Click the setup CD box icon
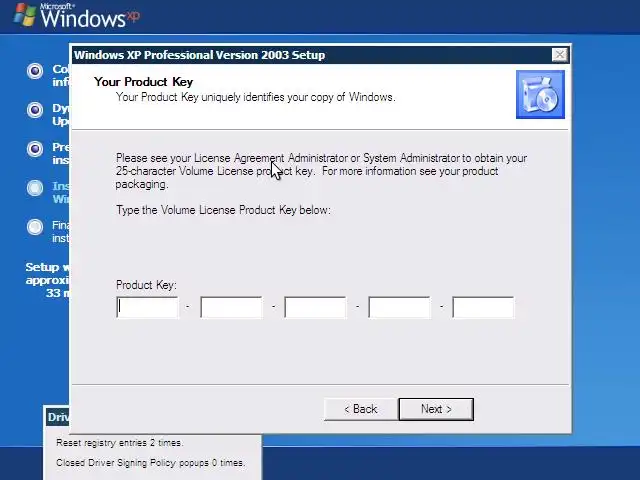This screenshot has height=480, width=640. point(540,94)
